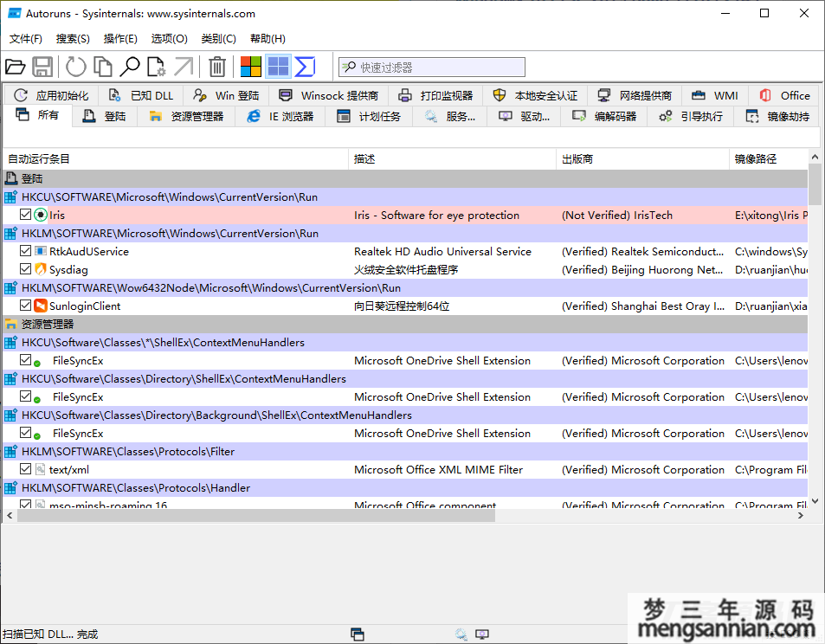
Task: Click the Iris app icon in row
Action: click(41, 215)
